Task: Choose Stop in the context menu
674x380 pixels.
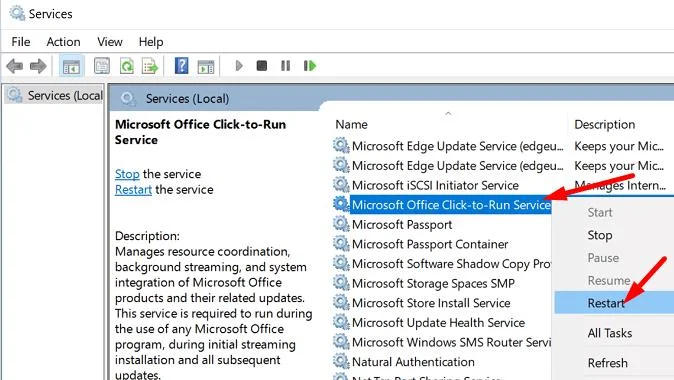Action: click(x=600, y=235)
